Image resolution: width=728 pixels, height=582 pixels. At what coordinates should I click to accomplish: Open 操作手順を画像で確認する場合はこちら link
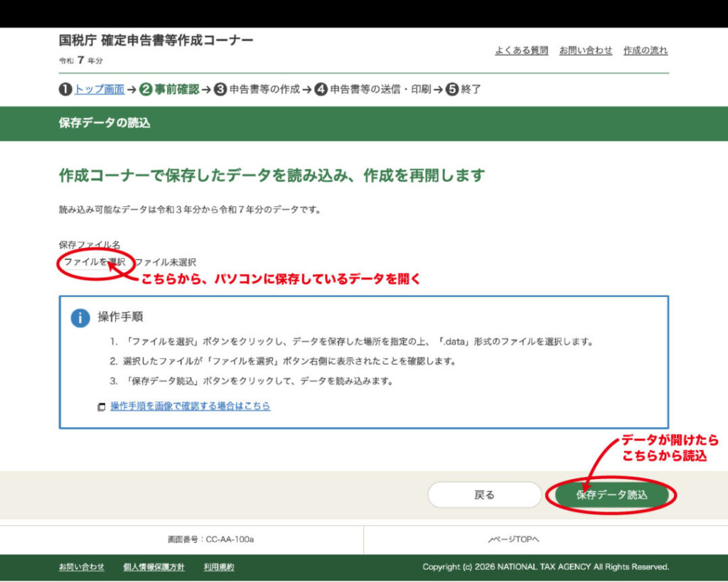(x=190, y=406)
